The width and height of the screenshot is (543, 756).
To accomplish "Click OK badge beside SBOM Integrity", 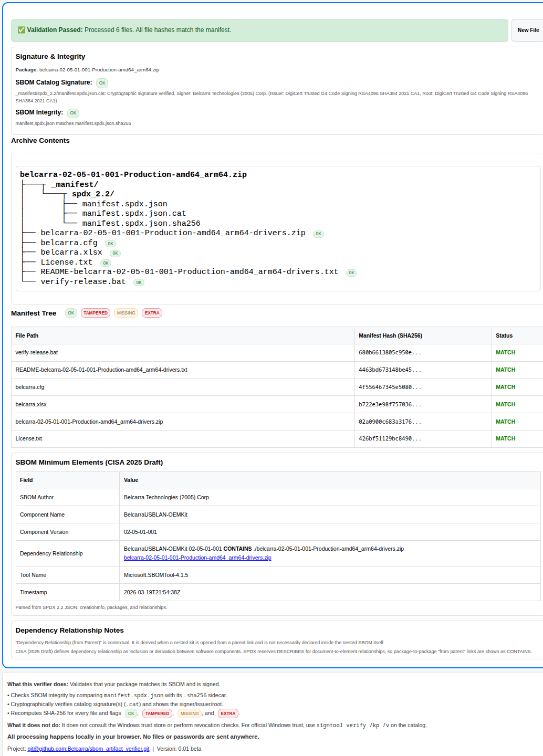I will click(73, 113).
